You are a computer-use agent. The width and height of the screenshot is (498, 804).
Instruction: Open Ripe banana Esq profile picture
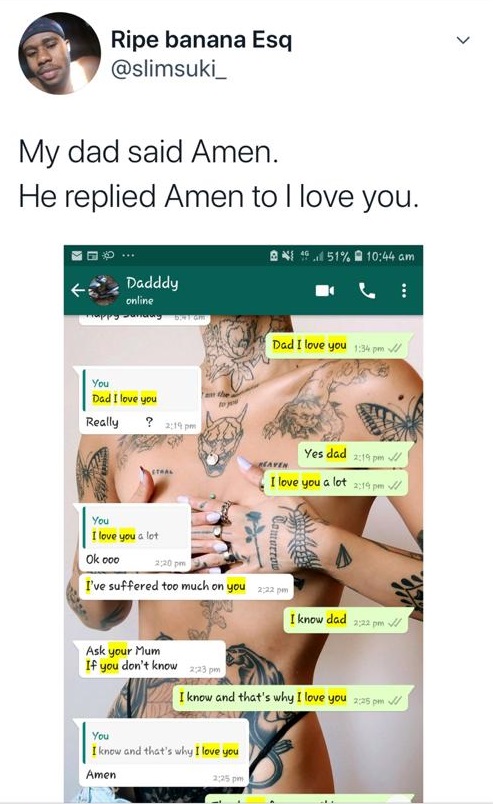pos(59,53)
